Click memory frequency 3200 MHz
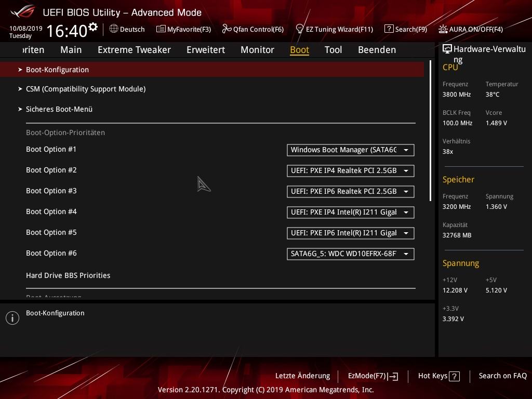The image size is (532, 399). [456, 207]
